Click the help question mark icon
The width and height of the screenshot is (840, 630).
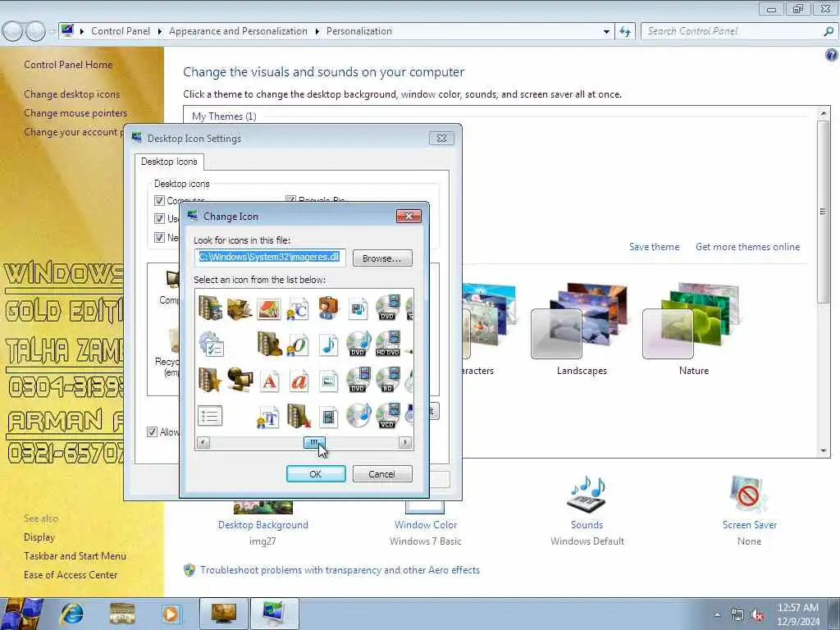(x=831, y=55)
